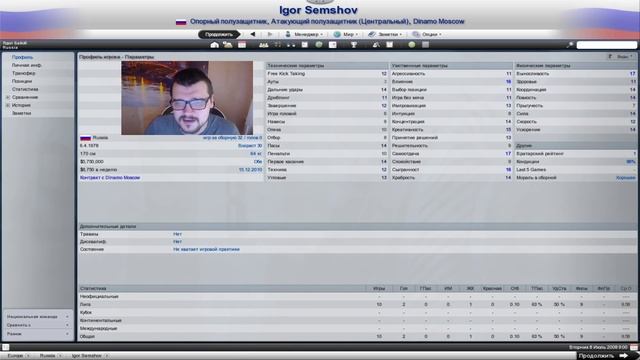This screenshot has width=640, height=360.
Task: Click the player photo thumbnail
Action: point(187,98)
